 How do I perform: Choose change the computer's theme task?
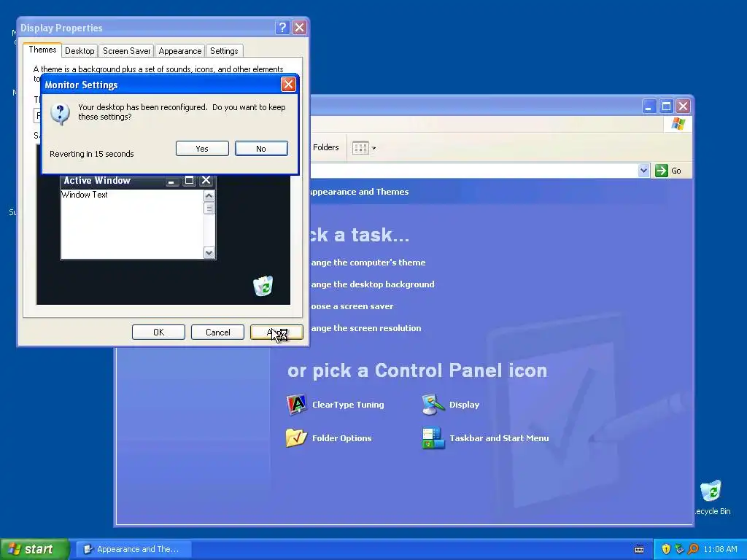pyautogui.click(x=368, y=262)
